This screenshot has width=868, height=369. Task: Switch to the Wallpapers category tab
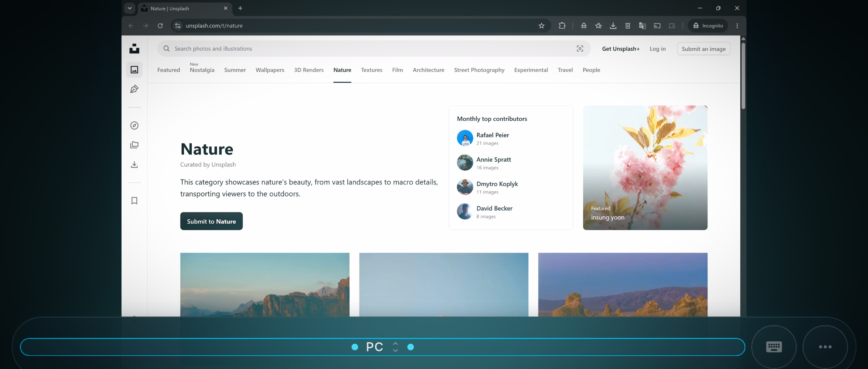(270, 70)
